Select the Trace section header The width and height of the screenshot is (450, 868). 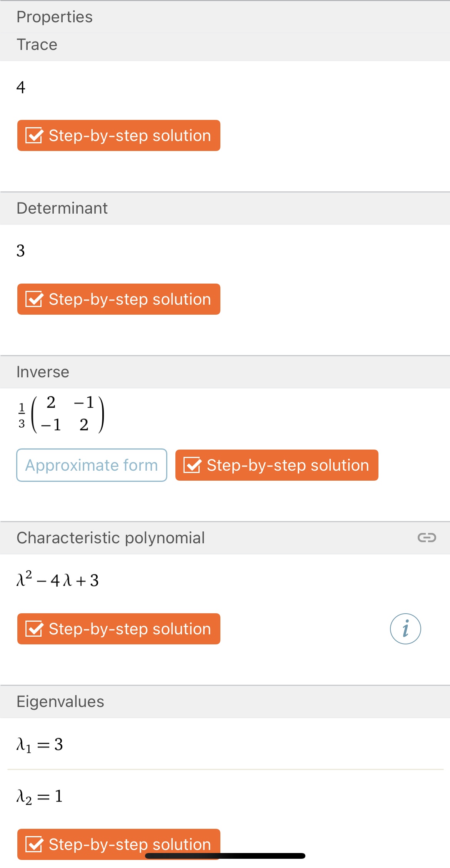pos(37,45)
